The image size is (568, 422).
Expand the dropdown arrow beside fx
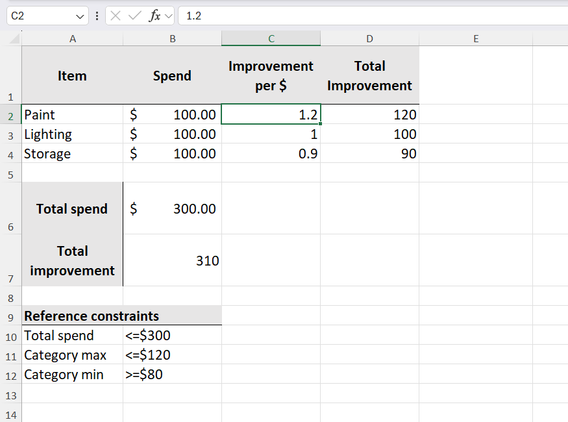tap(168, 16)
